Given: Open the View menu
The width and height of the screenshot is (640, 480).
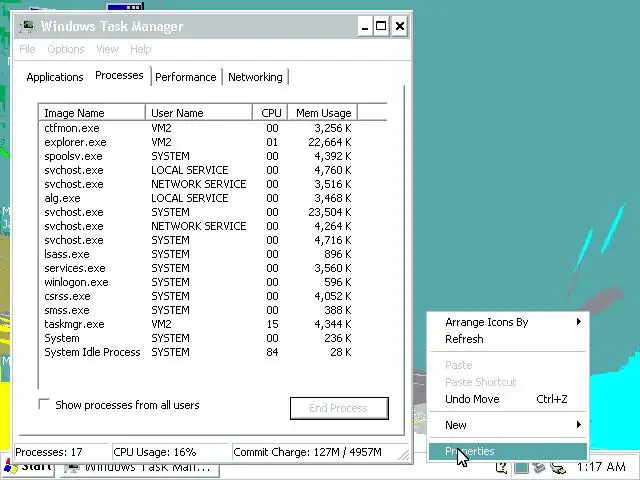Looking at the screenshot, I should pyautogui.click(x=107, y=49).
